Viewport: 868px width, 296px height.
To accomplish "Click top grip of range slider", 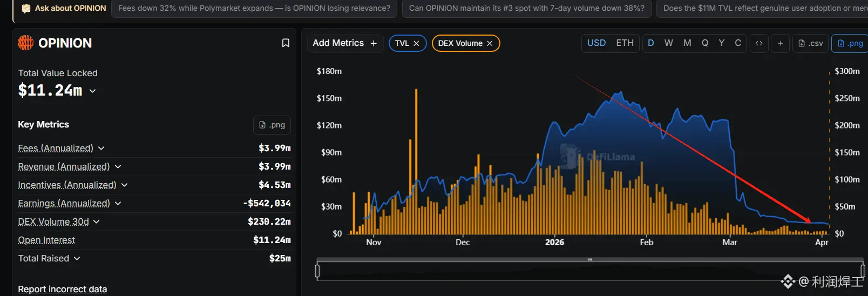I will [x=590, y=260].
